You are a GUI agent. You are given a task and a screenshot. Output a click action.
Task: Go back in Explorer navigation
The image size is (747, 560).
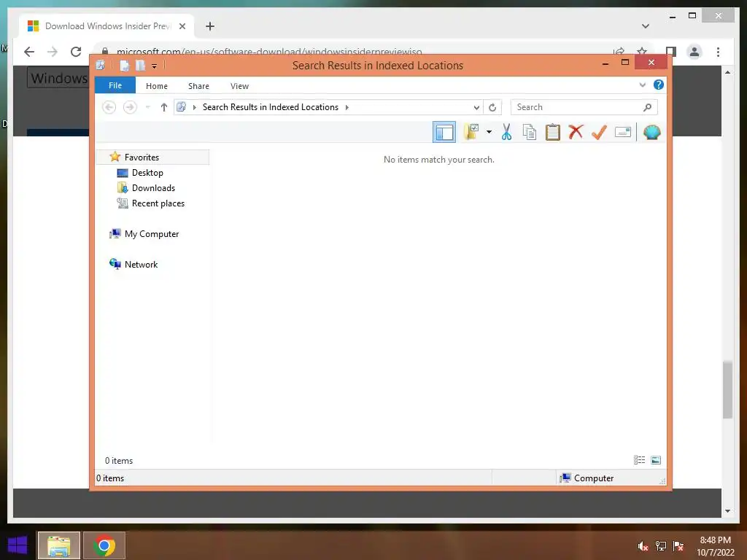(109, 107)
